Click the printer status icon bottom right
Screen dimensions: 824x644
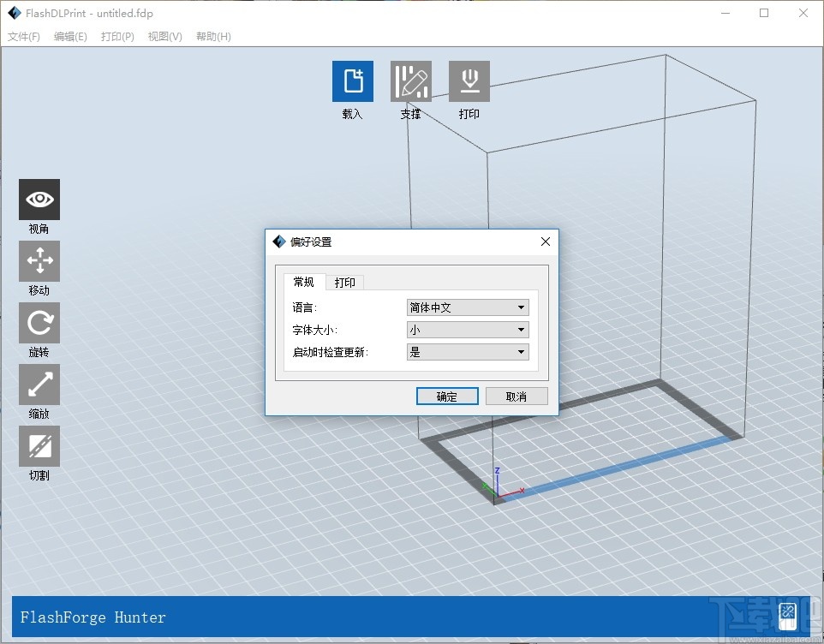coord(786,616)
